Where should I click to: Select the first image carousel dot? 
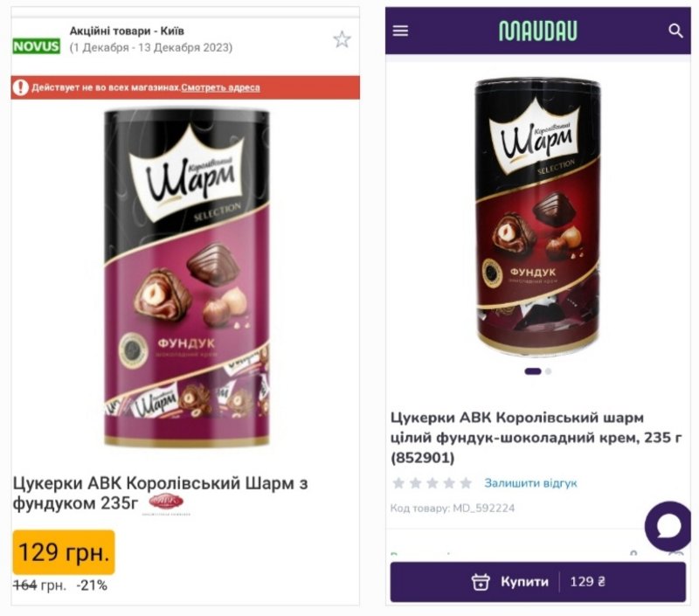tap(533, 371)
